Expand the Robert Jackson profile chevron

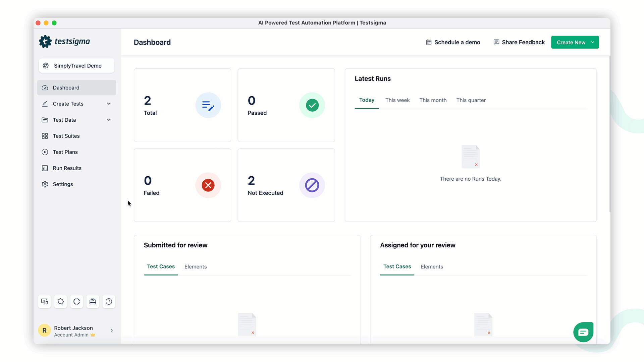(x=112, y=330)
